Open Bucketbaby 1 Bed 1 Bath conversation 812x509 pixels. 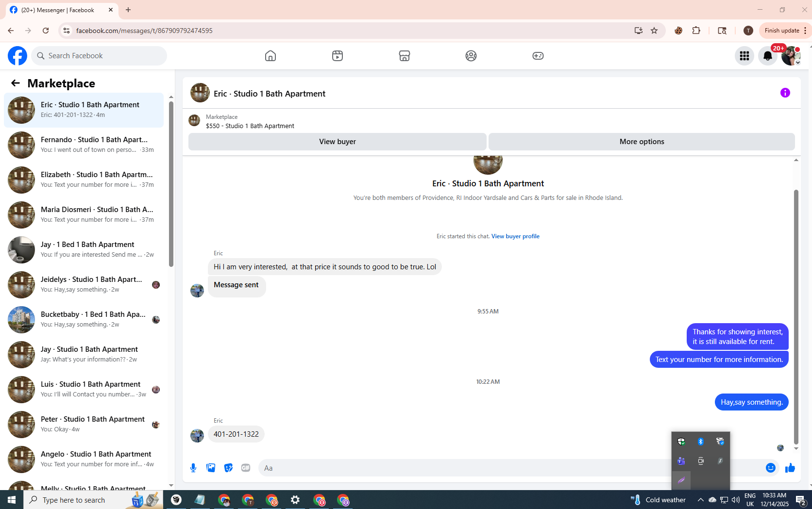point(84,320)
